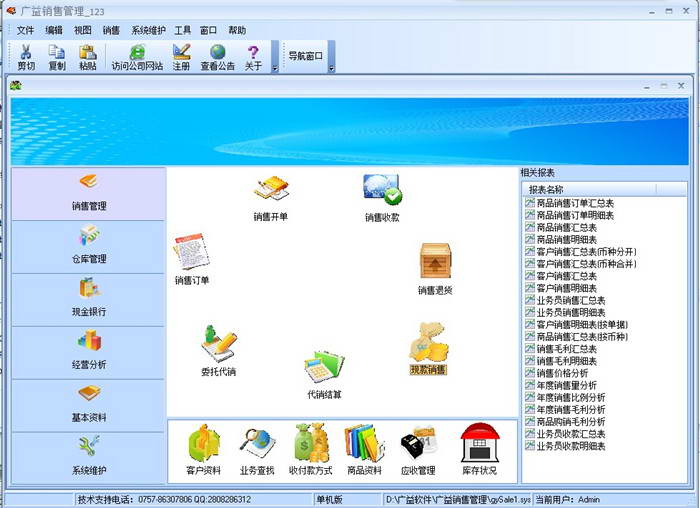Open report 业务员收款汇总表
This screenshot has width=700, height=508.
click(x=571, y=433)
